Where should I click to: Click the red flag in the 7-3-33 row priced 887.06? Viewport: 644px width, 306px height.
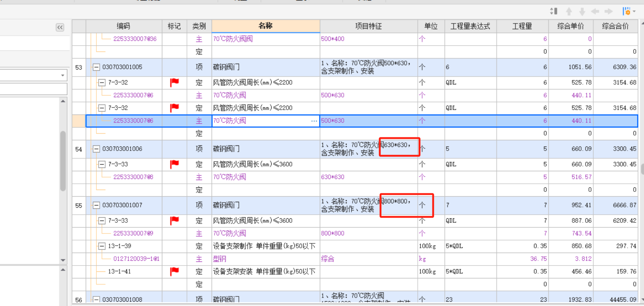coord(174,221)
